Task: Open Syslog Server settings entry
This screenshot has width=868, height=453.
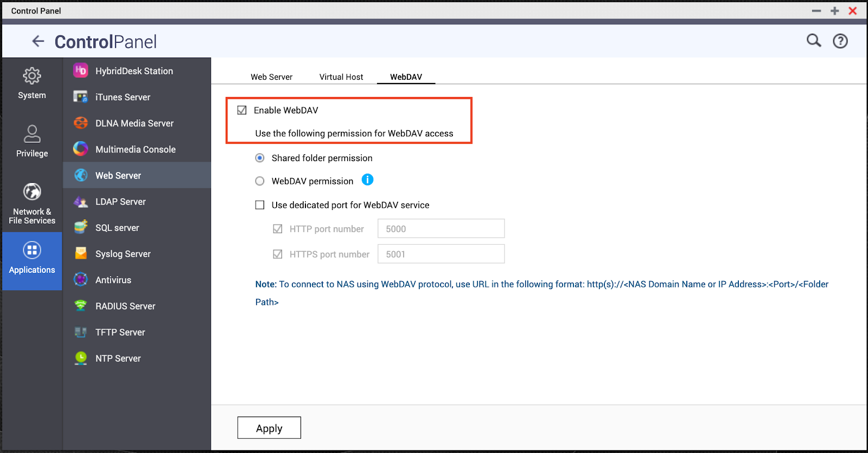Action: pos(137,253)
